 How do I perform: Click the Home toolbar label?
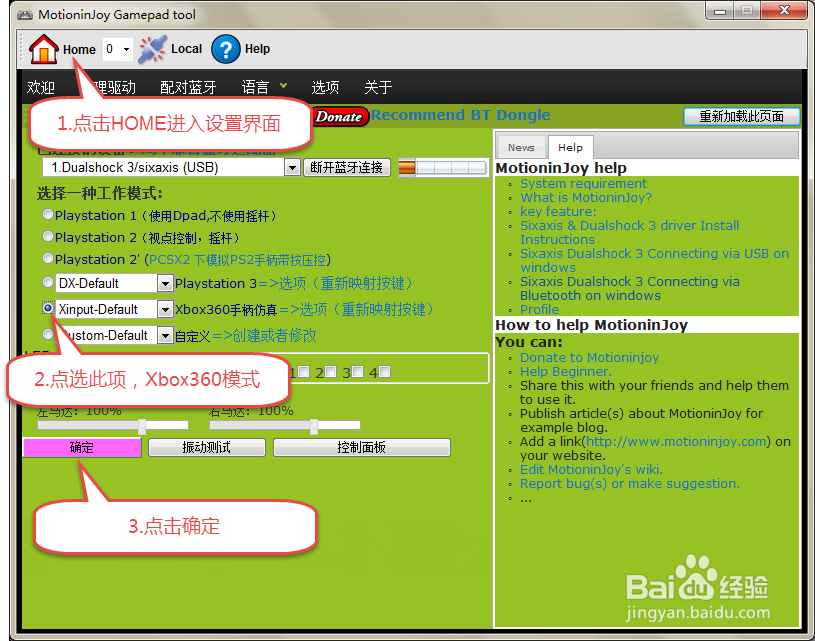point(80,49)
